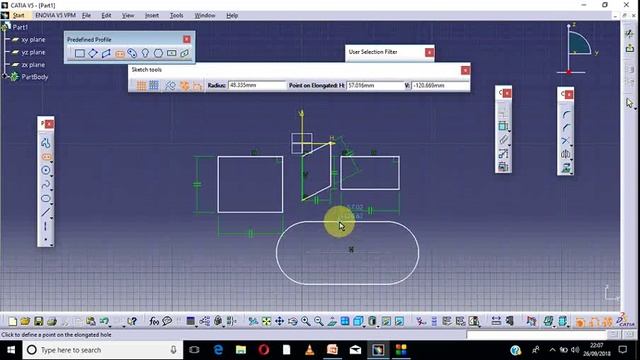
Task: Select the Cylindrical Elongated Hole tool
Action: tap(132, 53)
